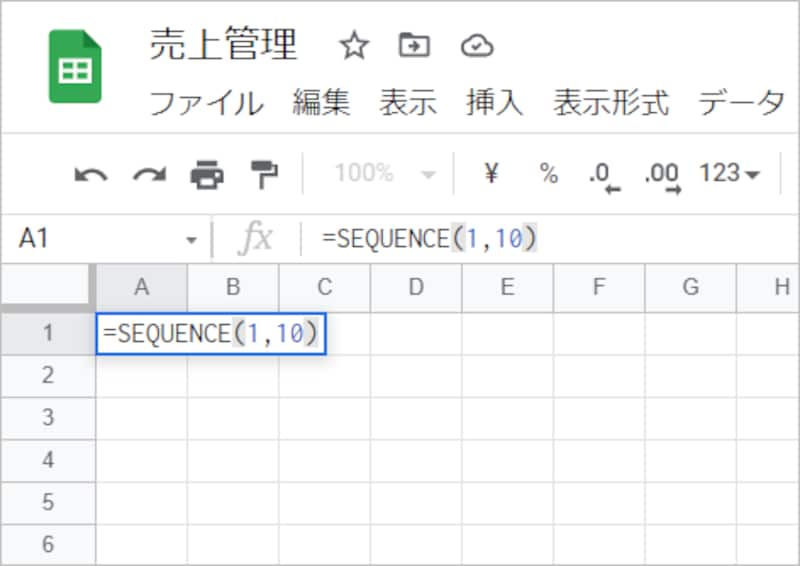Select row 4 header
The image size is (800, 566).
(48, 460)
